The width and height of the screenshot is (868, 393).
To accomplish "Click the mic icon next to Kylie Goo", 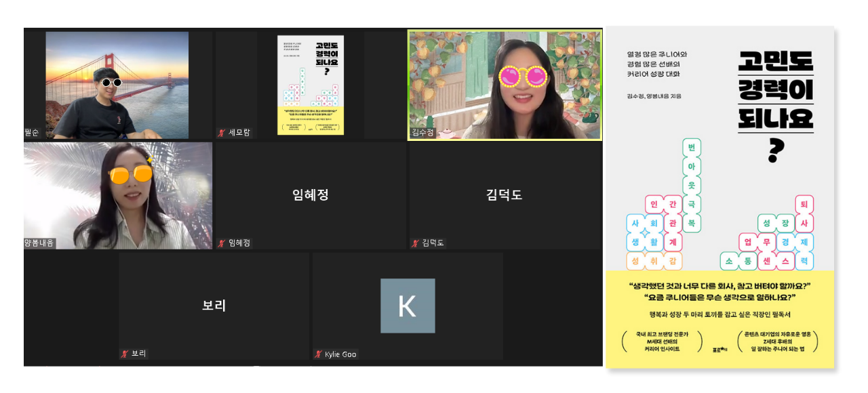I will click(x=319, y=354).
